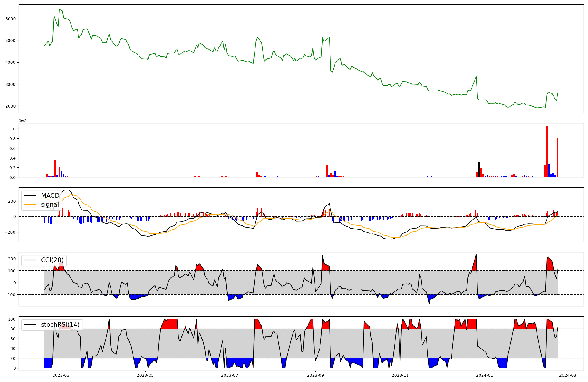
Task: Click the CCI(20) legend label
Action: pyautogui.click(x=52, y=260)
